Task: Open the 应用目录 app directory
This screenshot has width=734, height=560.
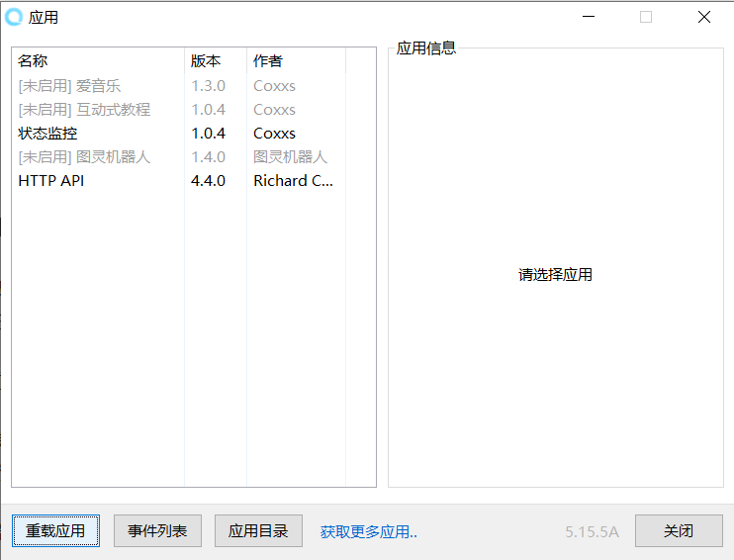Action: click(x=258, y=530)
